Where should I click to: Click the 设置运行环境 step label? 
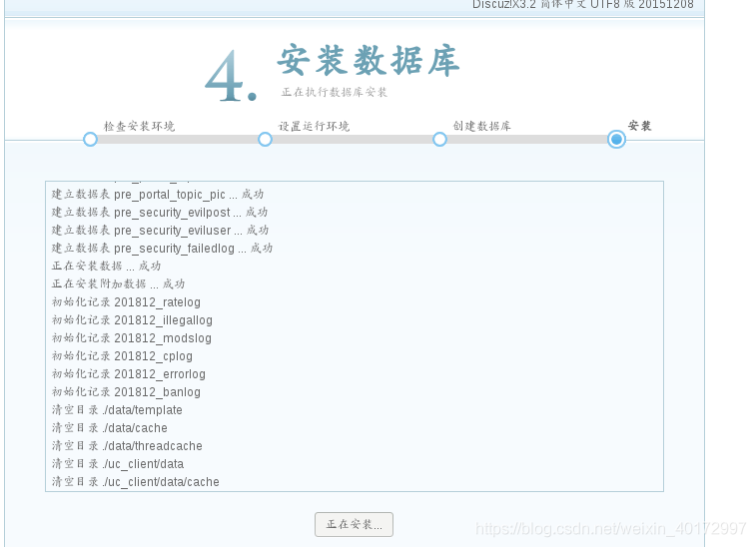point(314,126)
